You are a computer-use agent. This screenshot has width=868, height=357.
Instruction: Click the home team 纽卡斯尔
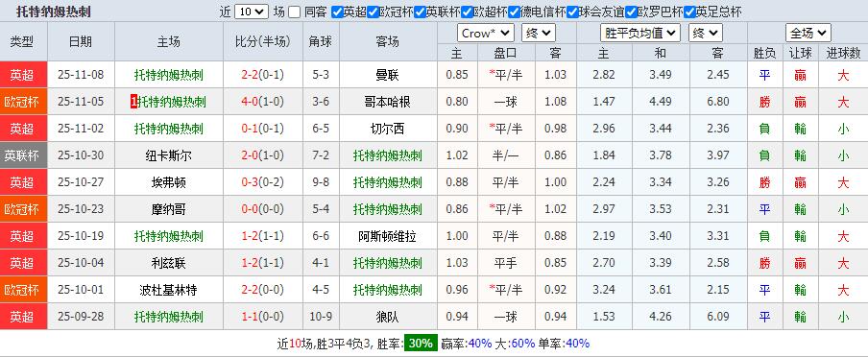coord(169,155)
